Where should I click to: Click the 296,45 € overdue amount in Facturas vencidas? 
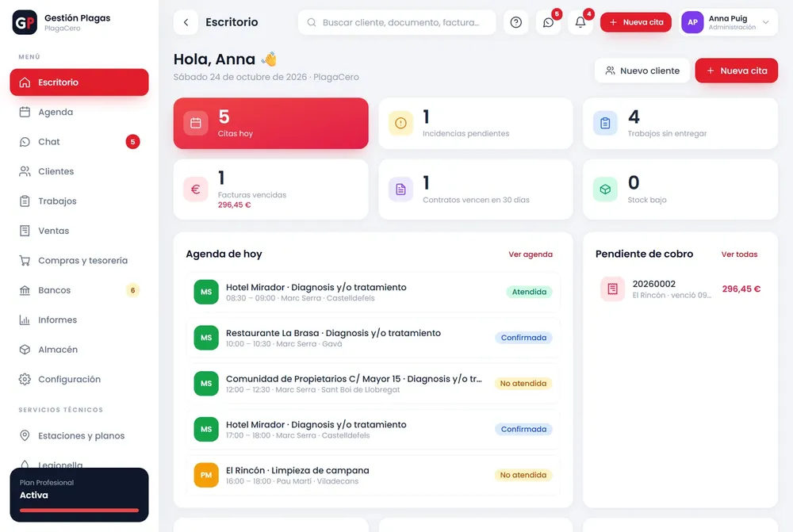tap(234, 205)
